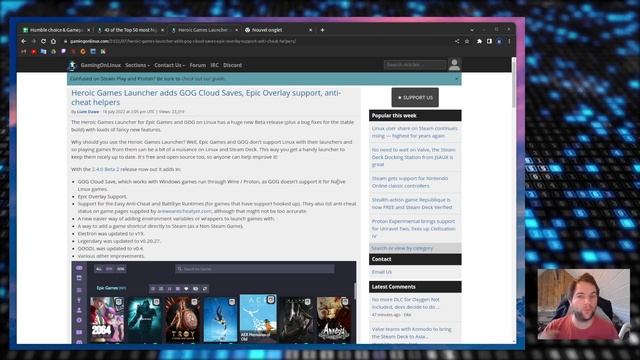Open the Gmail bookmark icon
Viewport: 640px width, 360px height.
(x=24, y=51)
